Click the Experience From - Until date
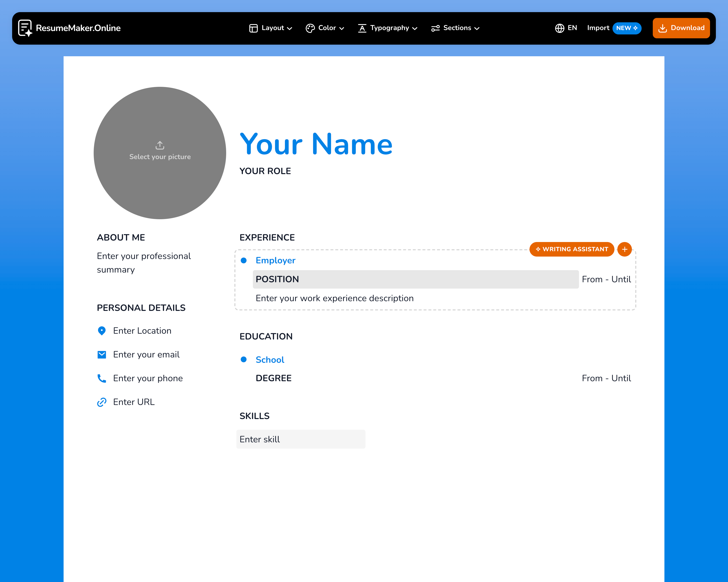 pos(606,279)
